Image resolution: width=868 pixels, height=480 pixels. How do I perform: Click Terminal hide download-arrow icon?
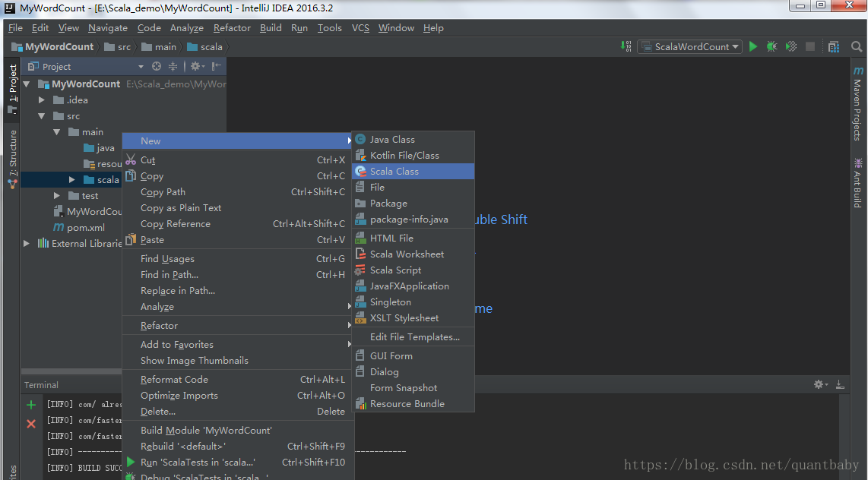point(840,384)
